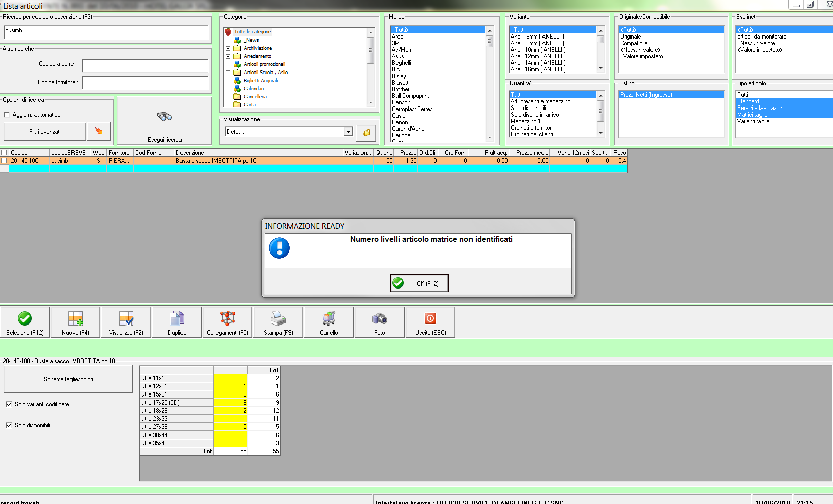833x504 pixels.
Task: Expand the Cancelleria category node
Action: pyautogui.click(x=228, y=97)
